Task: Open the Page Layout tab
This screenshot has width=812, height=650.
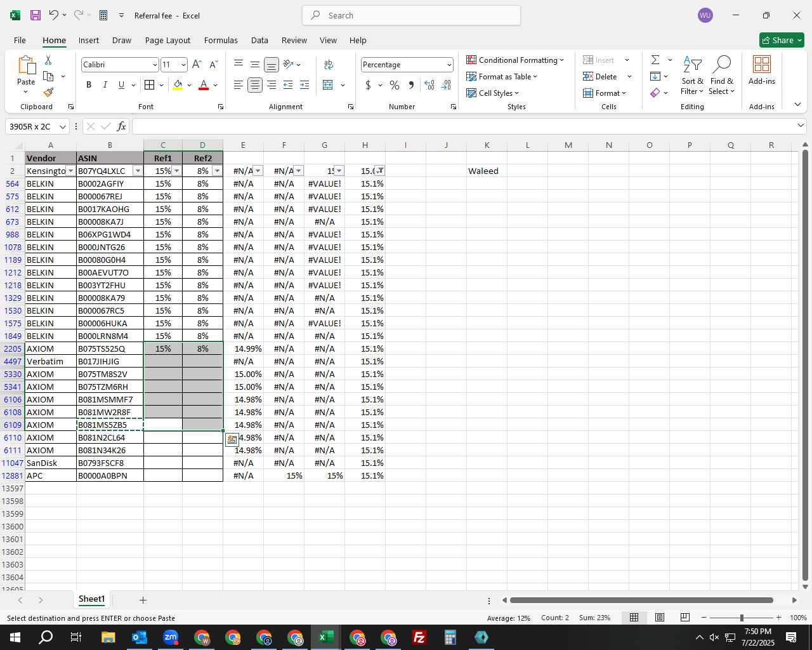Action: coord(167,40)
